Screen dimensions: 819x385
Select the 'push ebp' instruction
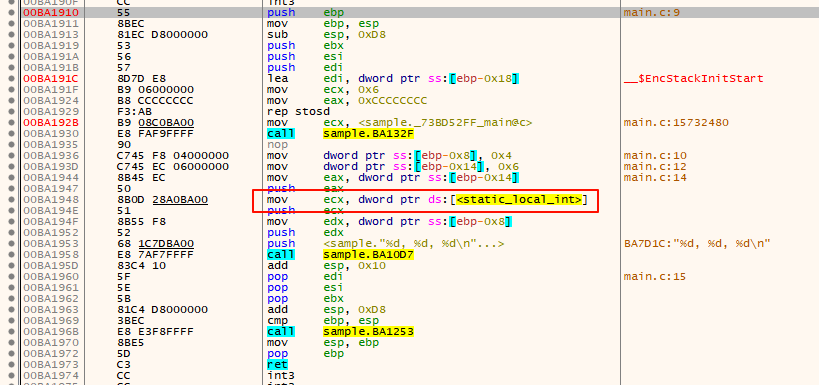pyautogui.click(x=306, y=12)
